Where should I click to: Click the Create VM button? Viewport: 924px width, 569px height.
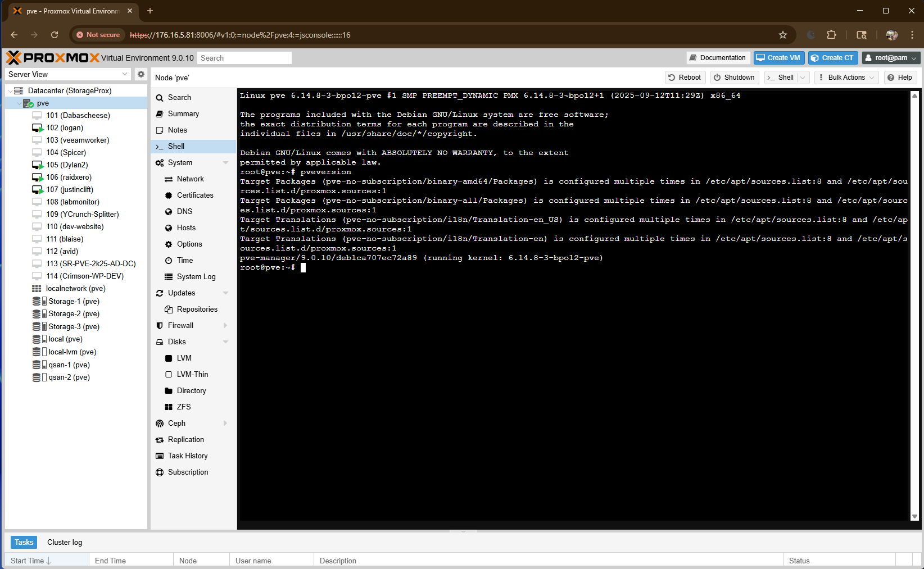coord(778,58)
